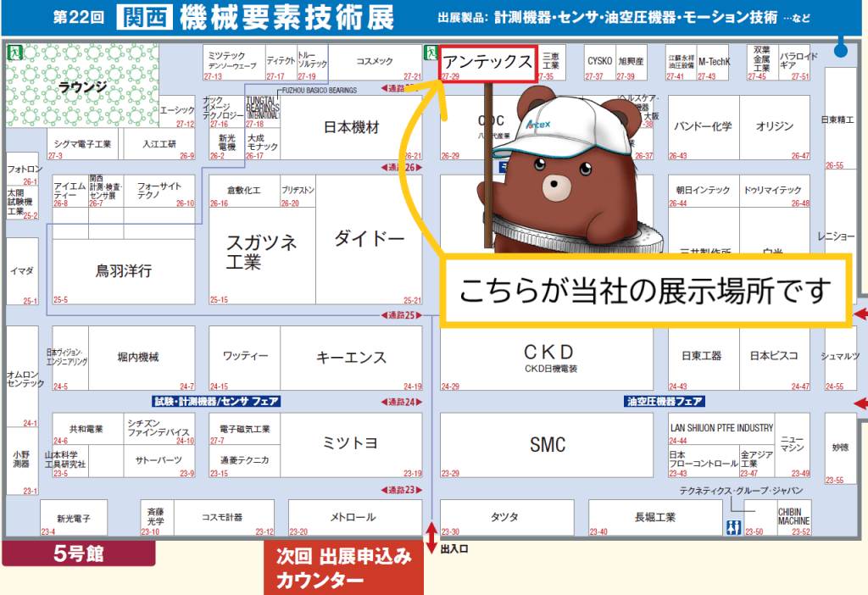Click the 試験・計測機器/センサ フェア banner

[x=216, y=402]
